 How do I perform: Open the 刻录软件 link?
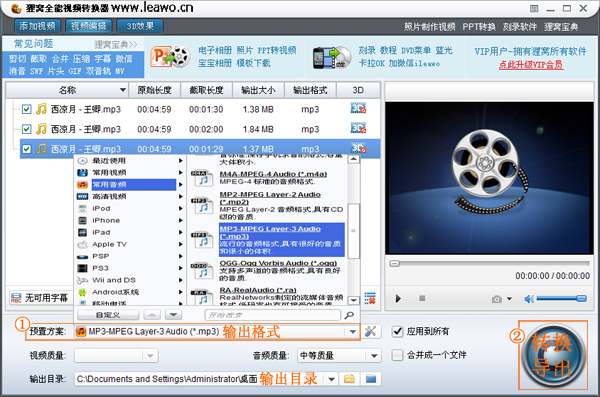pos(519,27)
